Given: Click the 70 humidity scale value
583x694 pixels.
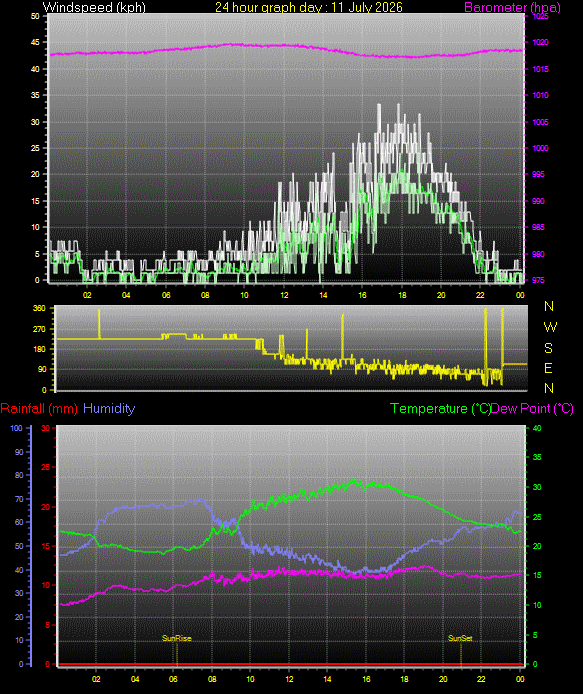Looking at the screenshot, I should coord(19,499).
